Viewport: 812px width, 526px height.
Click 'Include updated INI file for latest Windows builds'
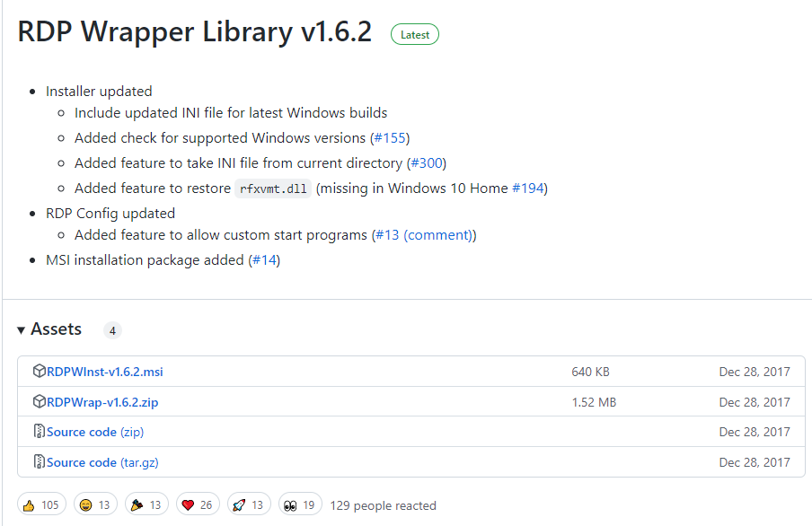pos(231,113)
